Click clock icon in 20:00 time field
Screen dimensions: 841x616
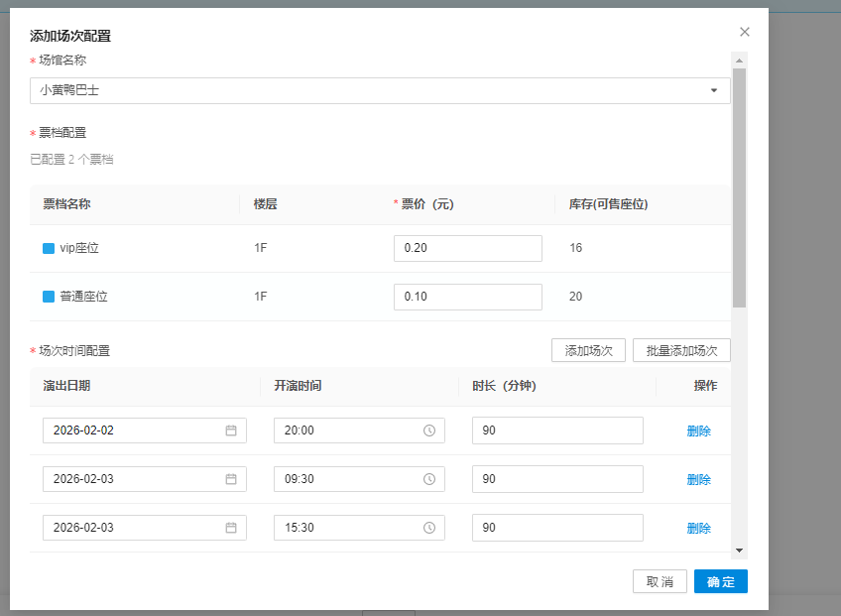(429, 431)
